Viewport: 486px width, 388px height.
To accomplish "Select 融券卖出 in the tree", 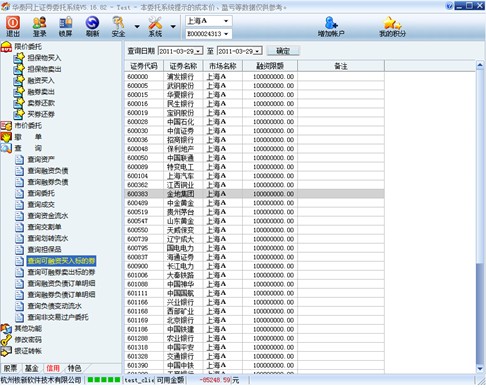I will 41,92.
